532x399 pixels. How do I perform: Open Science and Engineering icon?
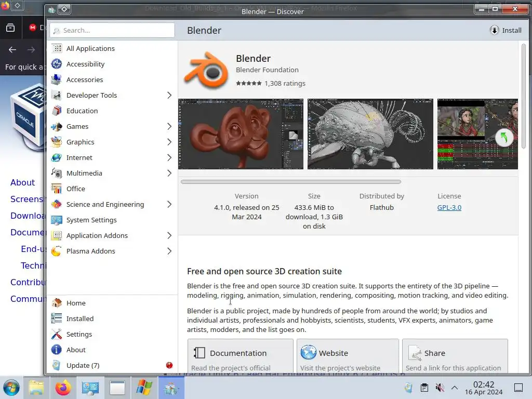[57, 205]
